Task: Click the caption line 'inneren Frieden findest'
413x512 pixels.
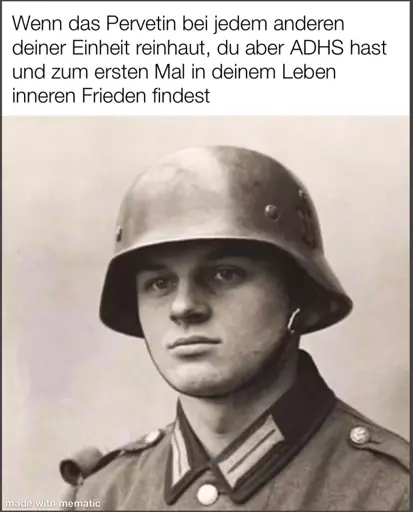Action: click(111, 96)
